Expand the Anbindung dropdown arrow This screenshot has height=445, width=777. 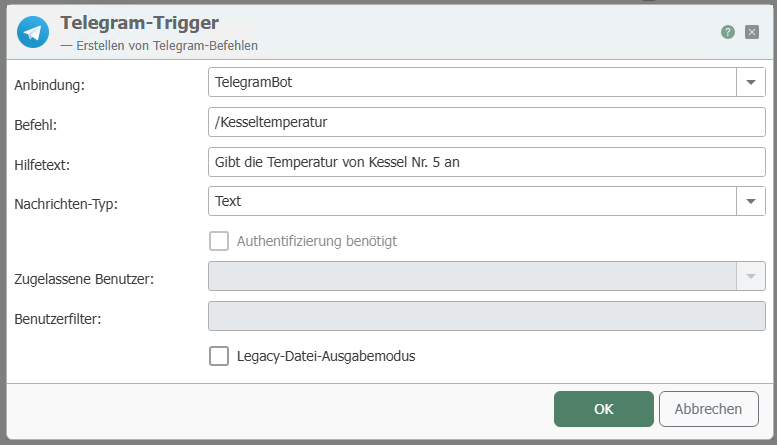750,82
